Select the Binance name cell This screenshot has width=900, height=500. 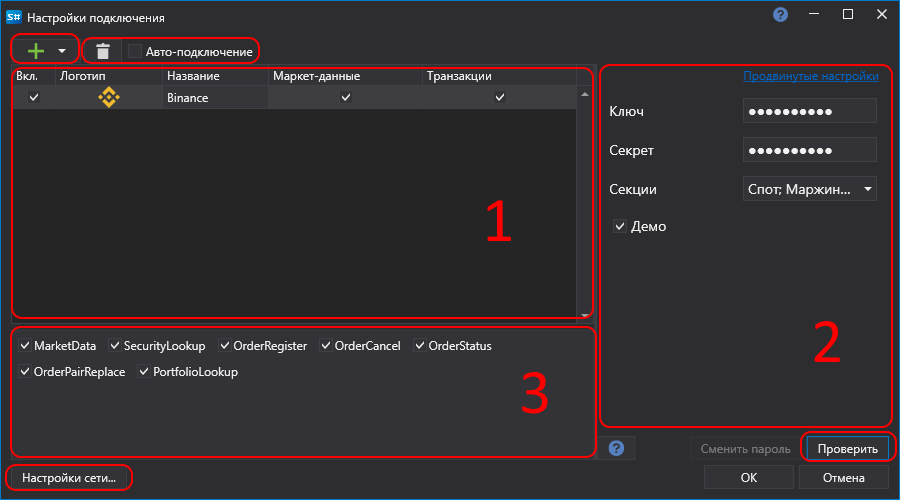pos(215,98)
